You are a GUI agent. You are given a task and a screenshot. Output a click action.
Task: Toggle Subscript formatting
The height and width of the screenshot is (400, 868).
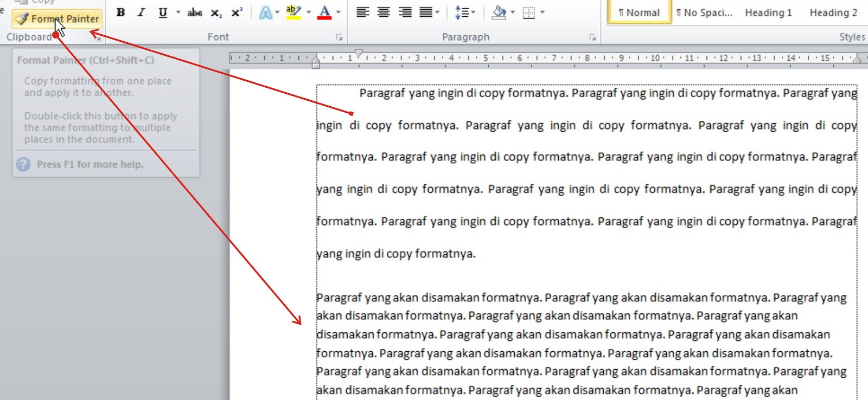[x=216, y=12]
